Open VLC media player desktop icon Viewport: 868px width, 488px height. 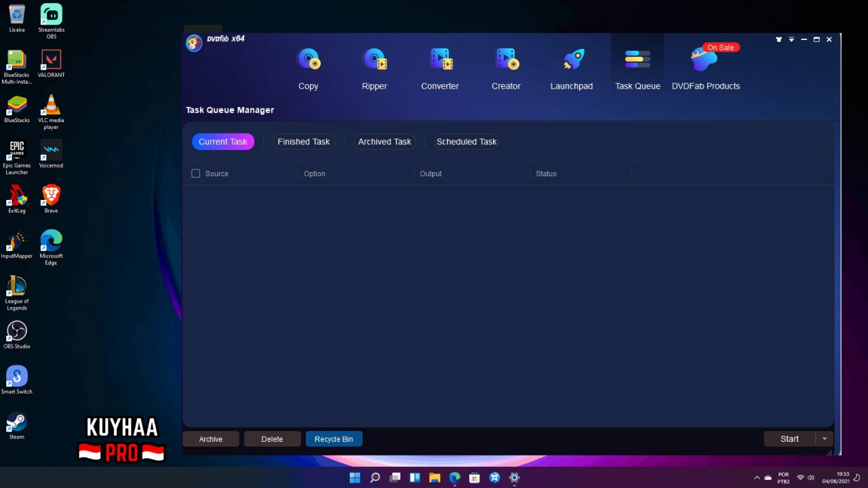coord(52,113)
